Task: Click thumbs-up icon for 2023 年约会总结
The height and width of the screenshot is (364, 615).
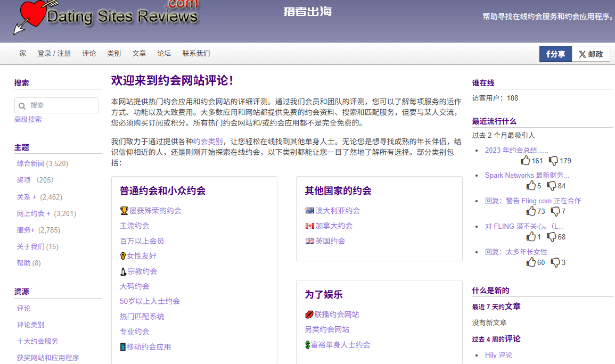Action: point(526,161)
